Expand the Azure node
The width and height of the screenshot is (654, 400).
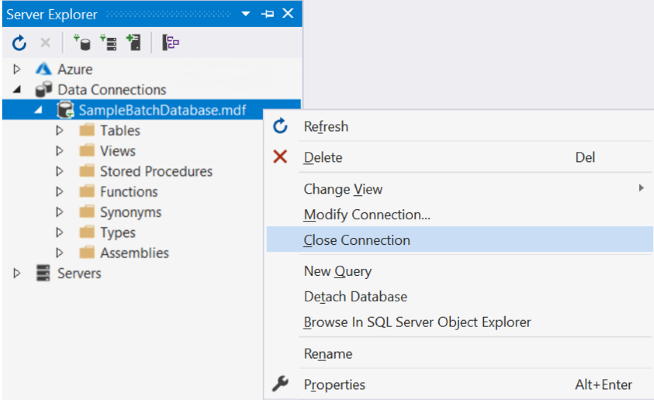17,69
